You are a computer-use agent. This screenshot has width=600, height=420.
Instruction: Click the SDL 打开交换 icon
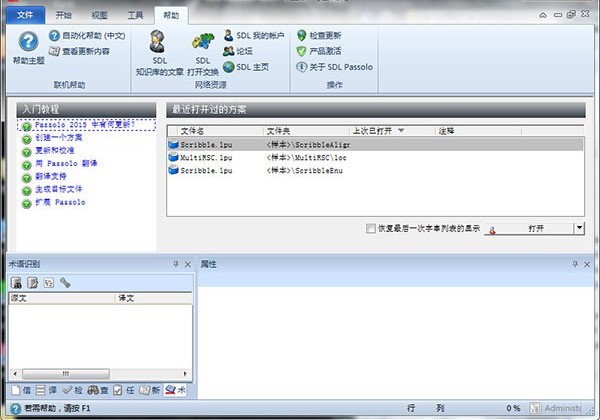tap(205, 42)
